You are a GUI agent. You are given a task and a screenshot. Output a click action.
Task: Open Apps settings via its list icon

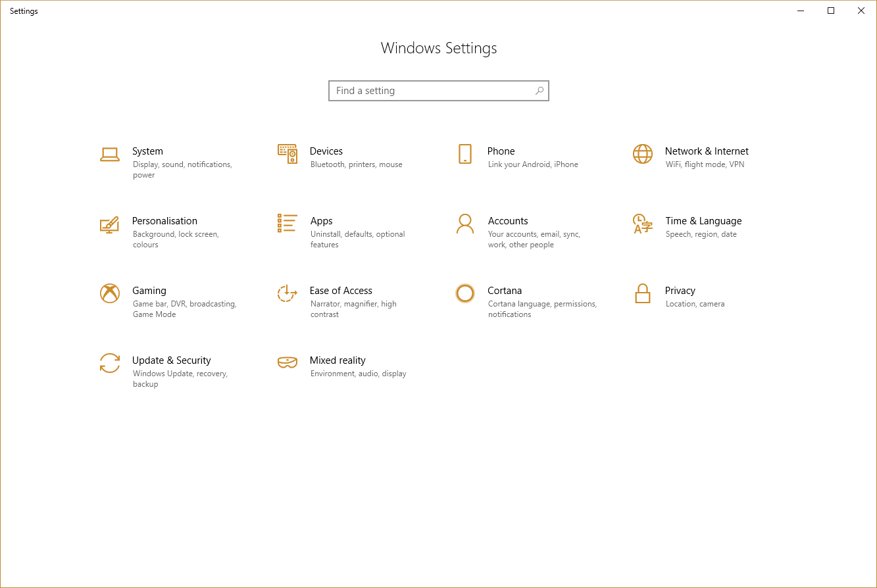point(287,224)
